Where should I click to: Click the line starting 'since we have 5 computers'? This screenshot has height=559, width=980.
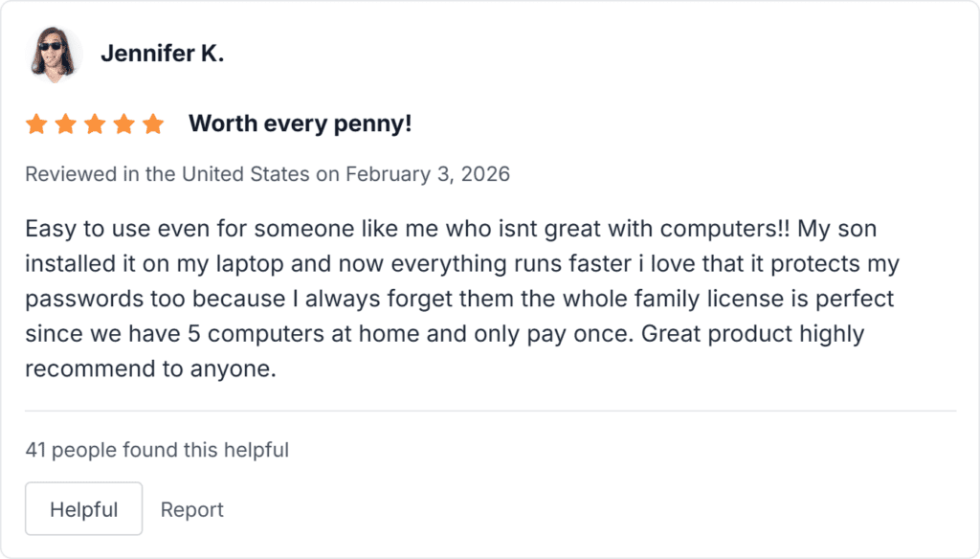point(445,334)
